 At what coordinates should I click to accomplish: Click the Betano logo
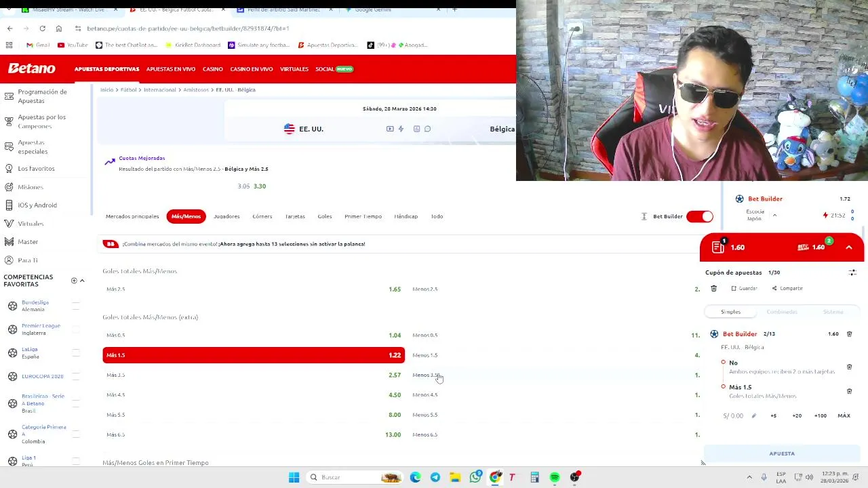pyautogui.click(x=32, y=68)
